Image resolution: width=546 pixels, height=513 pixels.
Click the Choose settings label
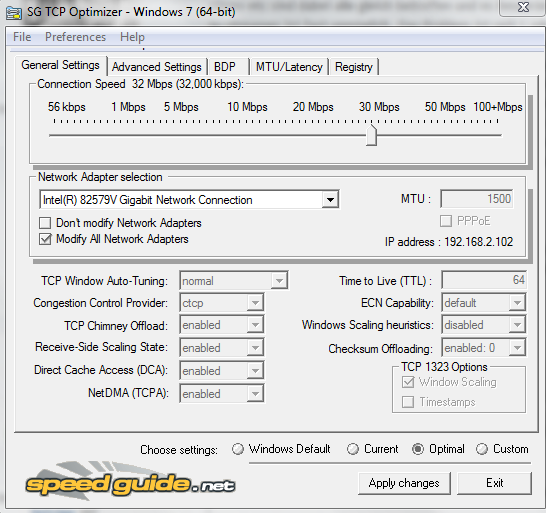point(179,450)
